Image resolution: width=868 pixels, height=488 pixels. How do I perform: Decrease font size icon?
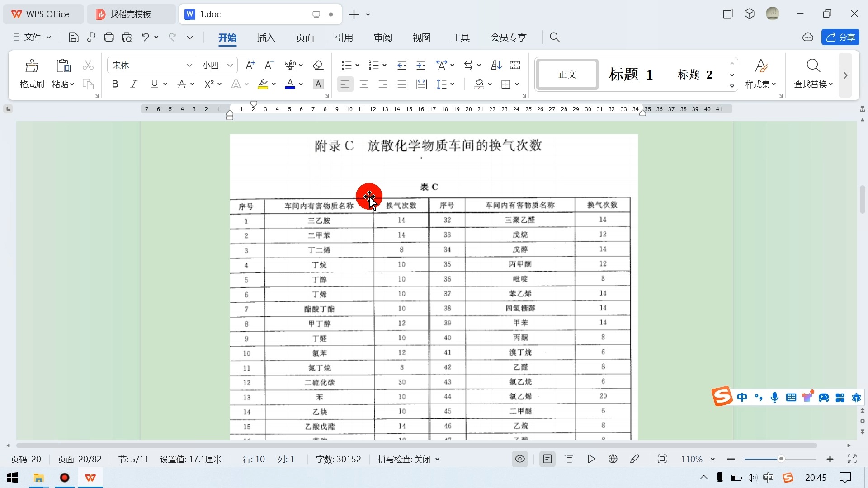(x=269, y=66)
